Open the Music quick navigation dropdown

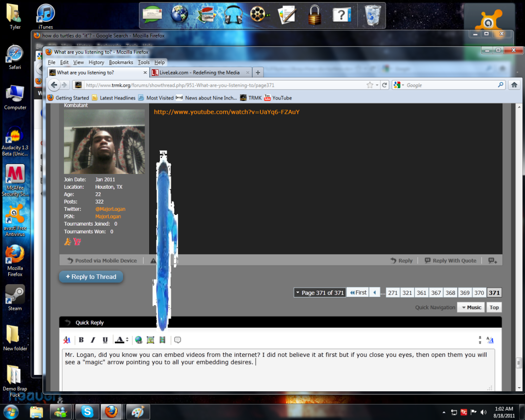click(x=470, y=308)
